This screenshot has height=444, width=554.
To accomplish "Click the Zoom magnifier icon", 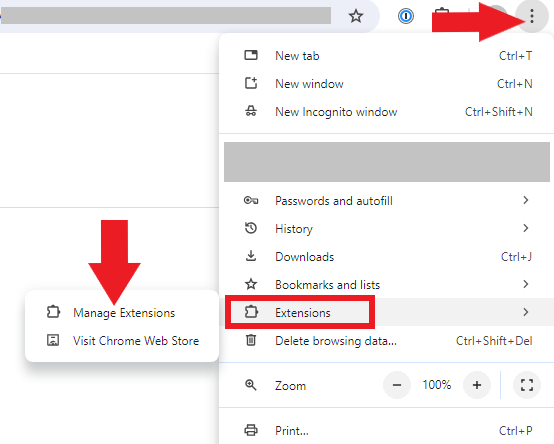I will pyautogui.click(x=251, y=385).
